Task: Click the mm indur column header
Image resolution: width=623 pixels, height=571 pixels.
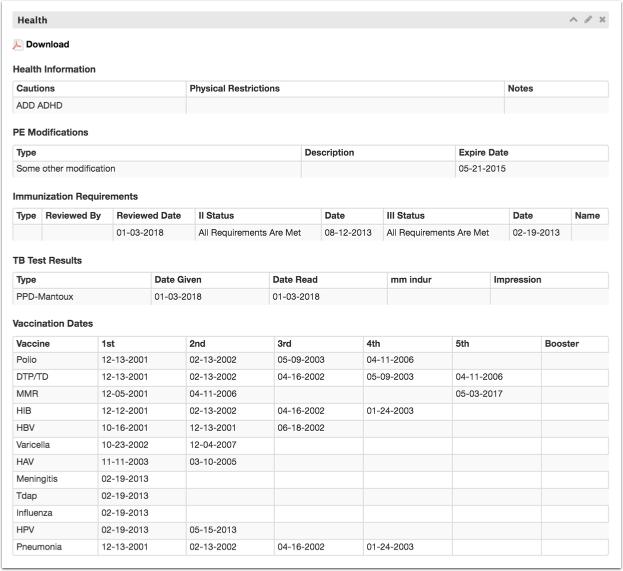Action: (411, 280)
